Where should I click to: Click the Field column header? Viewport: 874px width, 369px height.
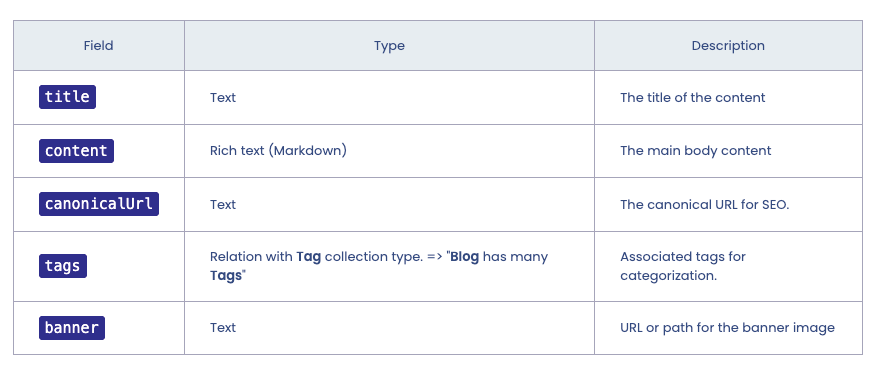99,46
